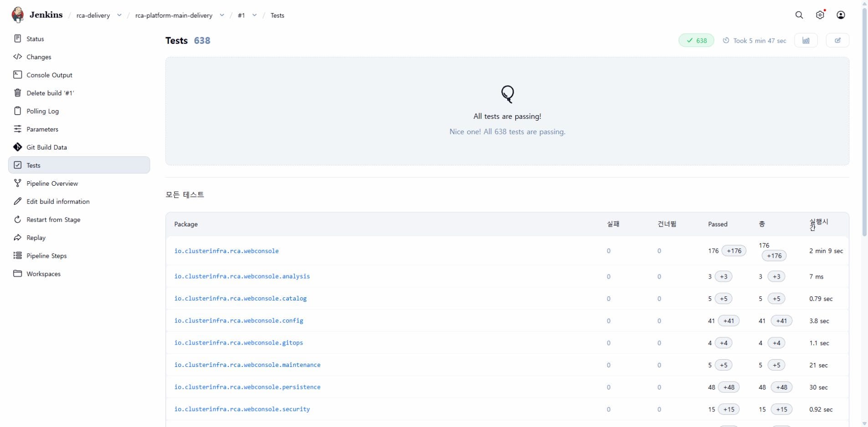Open package io.clusterinfra.rca.webconsole.maintenance
The width and height of the screenshot is (868, 427).
[247, 365]
